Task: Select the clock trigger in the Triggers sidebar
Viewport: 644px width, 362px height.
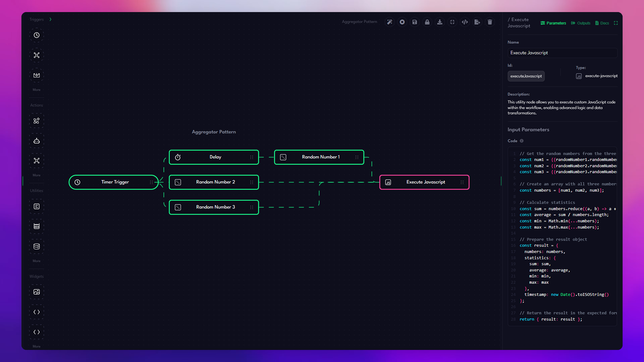Action: (36, 35)
